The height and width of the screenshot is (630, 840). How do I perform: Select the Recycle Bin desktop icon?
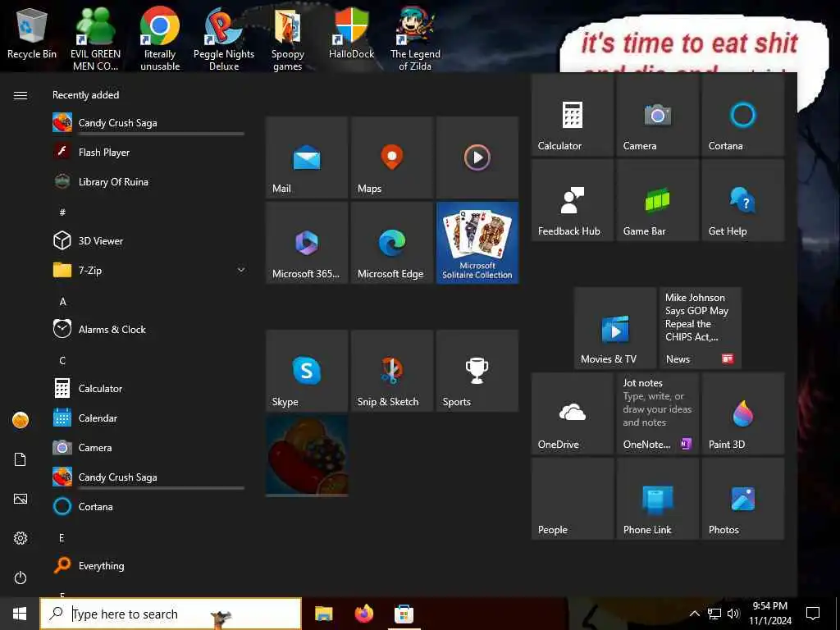click(32, 33)
